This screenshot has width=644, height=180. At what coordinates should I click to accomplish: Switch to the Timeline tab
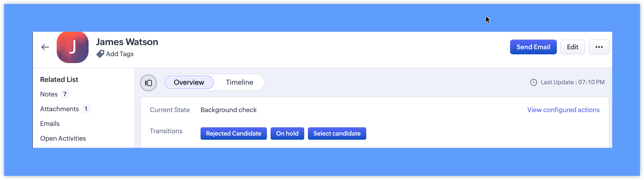(x=239, y=82)
